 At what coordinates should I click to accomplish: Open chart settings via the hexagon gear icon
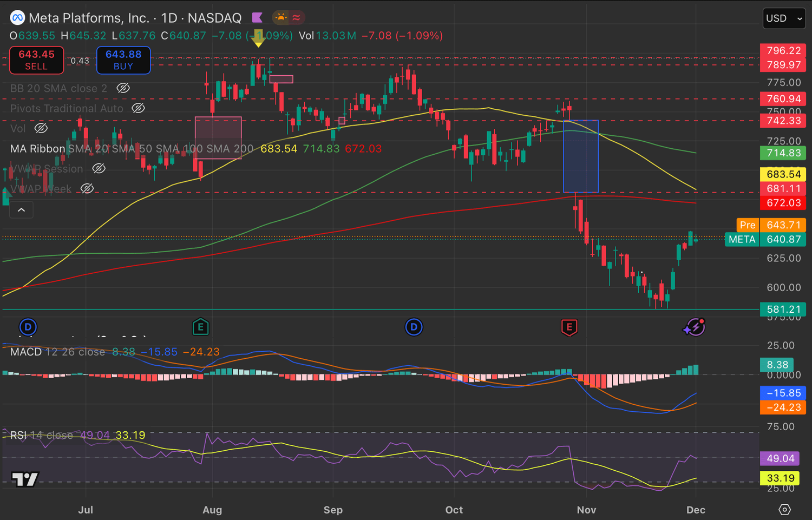click(x=784, y=510)
